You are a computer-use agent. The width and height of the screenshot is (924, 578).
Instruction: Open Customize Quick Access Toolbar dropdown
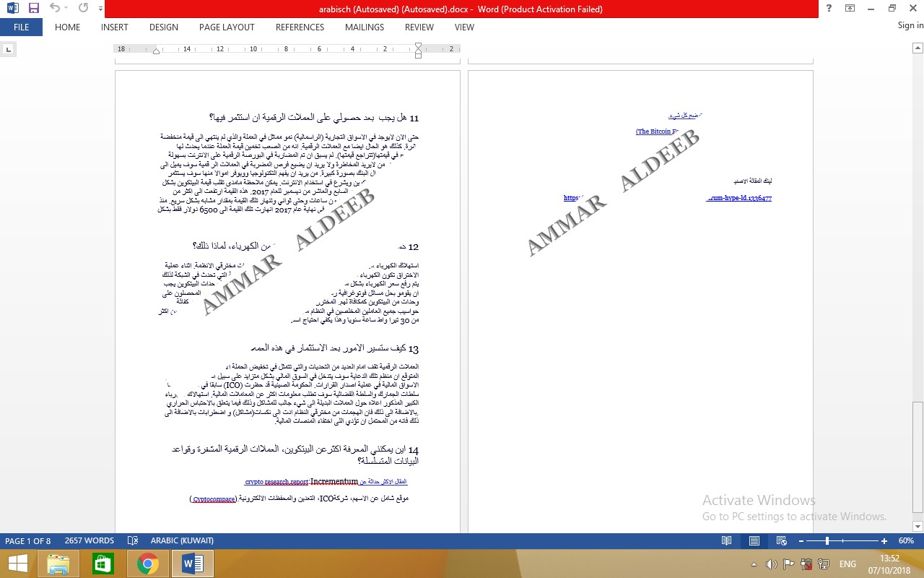click(x=99, y=9)
